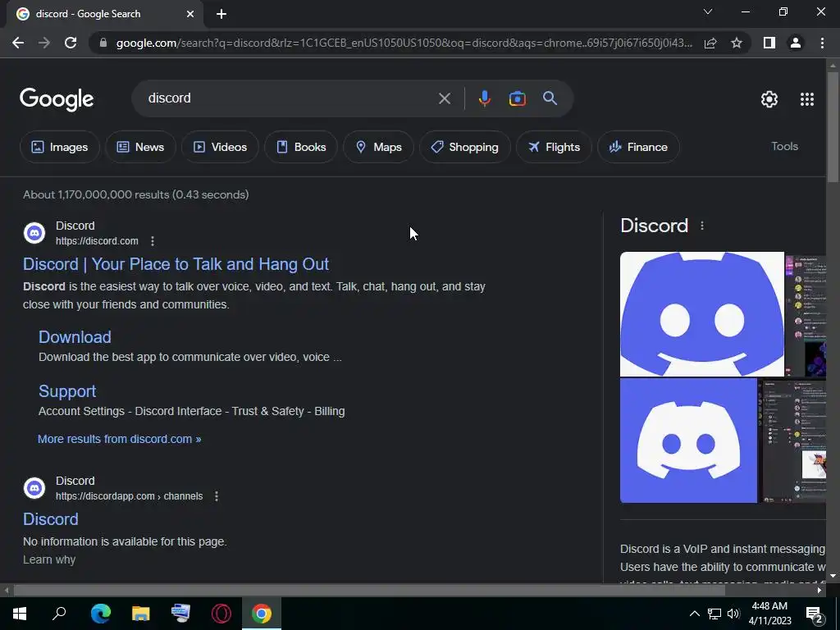Open more options next to discordapp.com result
The image size is (840, 630).
[217, 496]
